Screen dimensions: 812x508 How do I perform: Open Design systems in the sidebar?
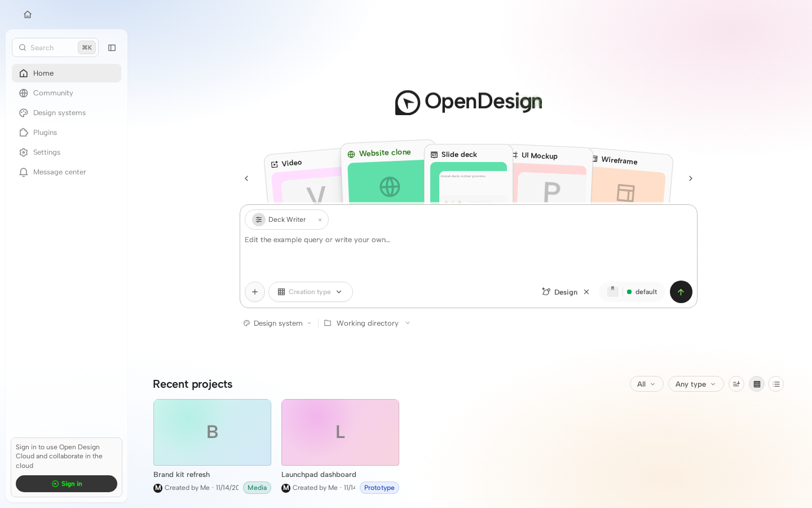coord(67,113)
